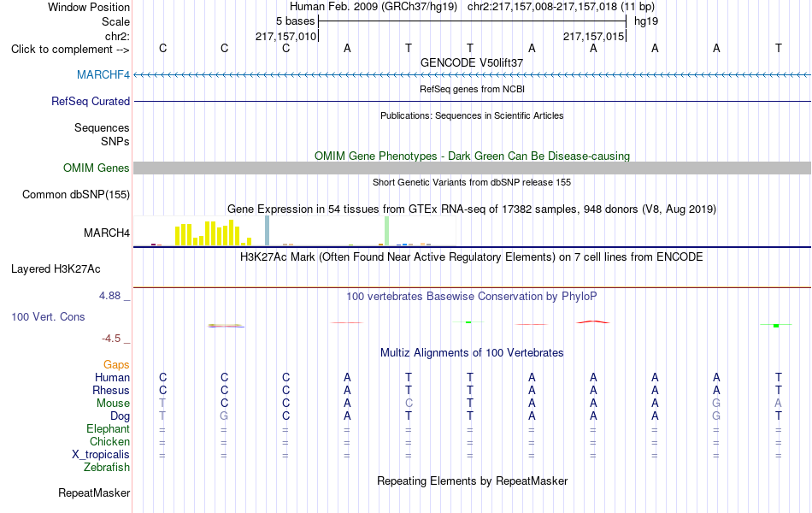Viewport: 812px width, 513px height.
Task: Open 'Publications: Sequences in Scientific Articles' title
Action: click(x=472, y=115)
